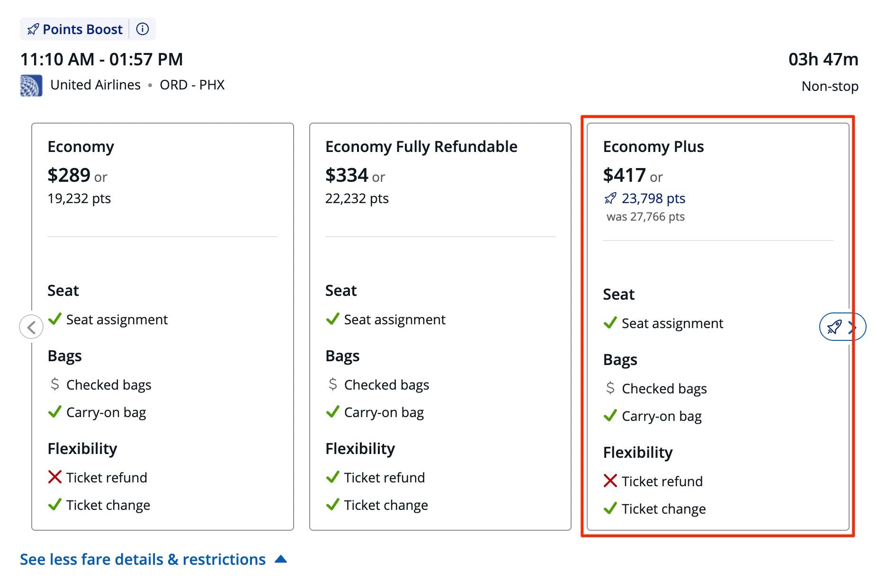The width and height of the screenshot is (877, 588).
Task: Click the Points Boost info icon
Action: pos(143,29)
